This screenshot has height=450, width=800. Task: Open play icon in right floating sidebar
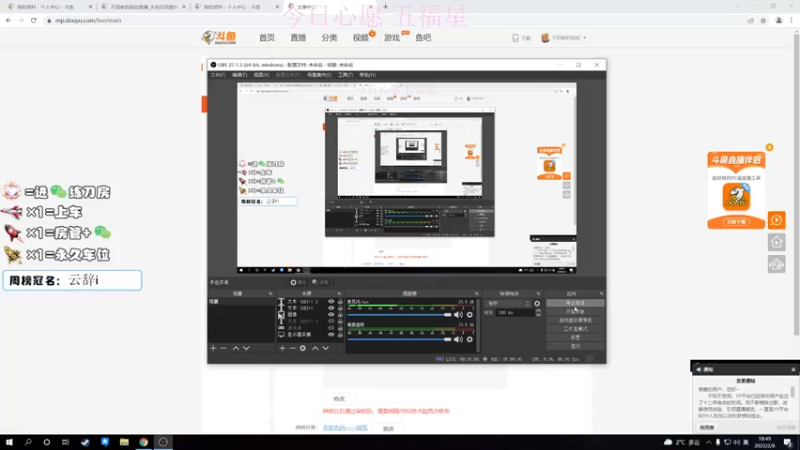(x=777, y=220)
